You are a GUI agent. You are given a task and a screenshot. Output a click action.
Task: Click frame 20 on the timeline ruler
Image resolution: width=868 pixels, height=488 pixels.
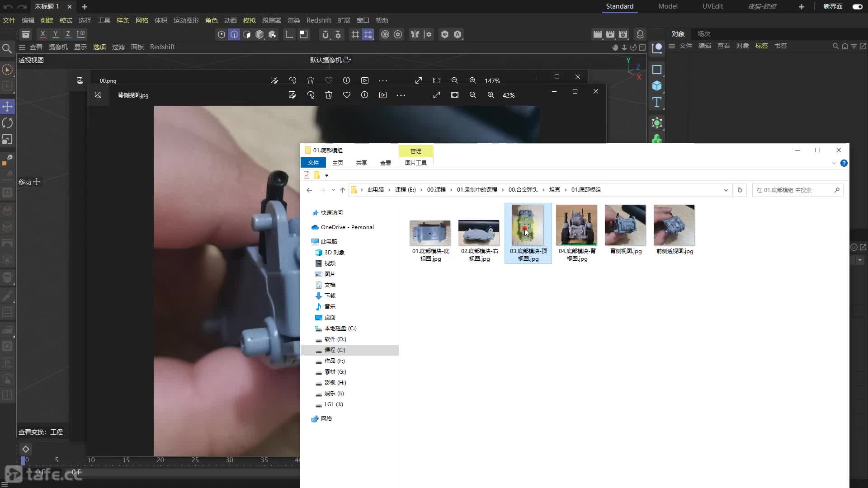coord(160,460)
